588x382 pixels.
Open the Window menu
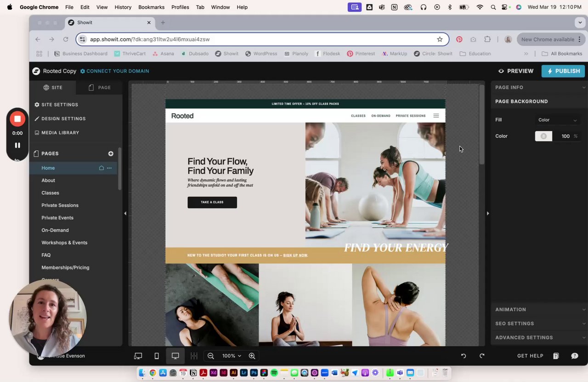[220, 7]
